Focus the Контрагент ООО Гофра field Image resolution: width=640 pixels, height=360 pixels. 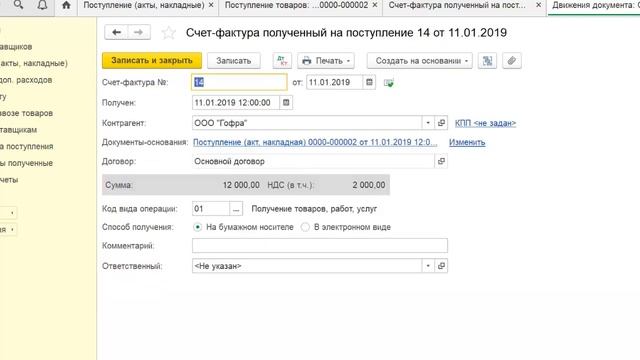tap(307, 123)
